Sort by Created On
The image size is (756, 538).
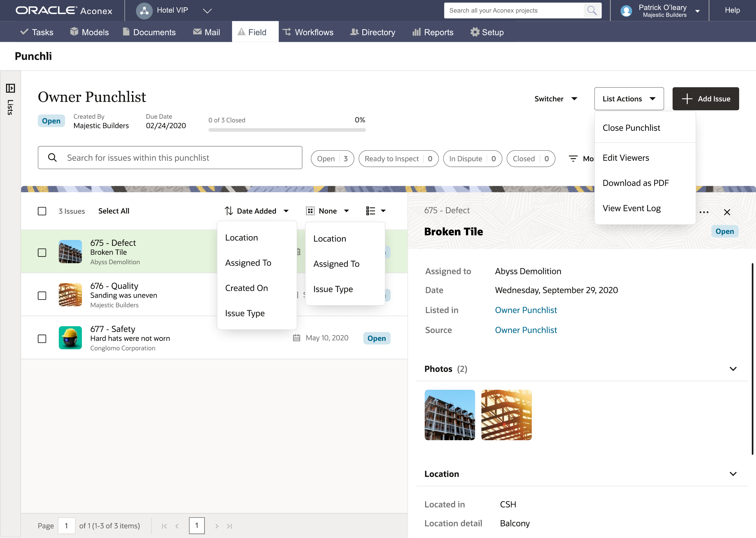(x=257, y=288)
